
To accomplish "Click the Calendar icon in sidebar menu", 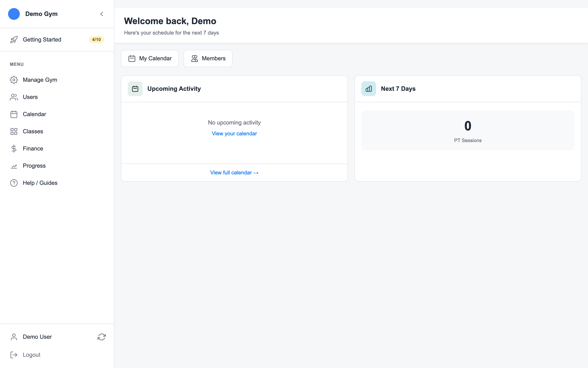I will (14, 114).
